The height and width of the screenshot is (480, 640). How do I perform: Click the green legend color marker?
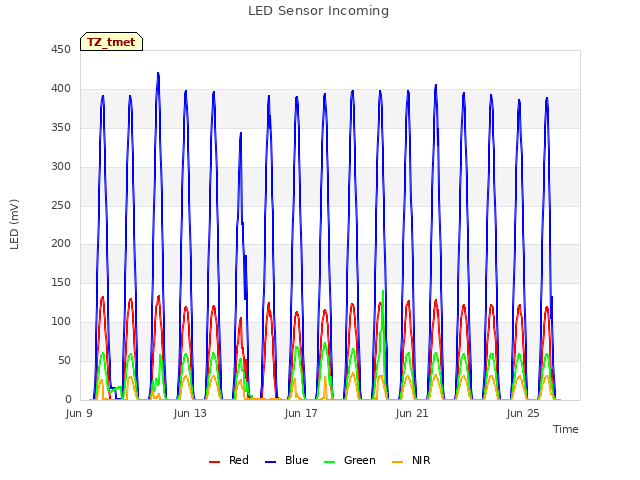329,462
